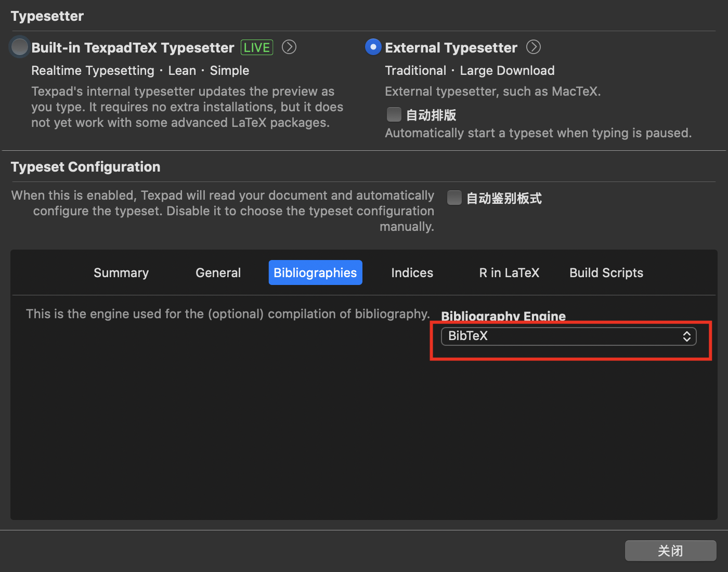Open the General tab

218,273
